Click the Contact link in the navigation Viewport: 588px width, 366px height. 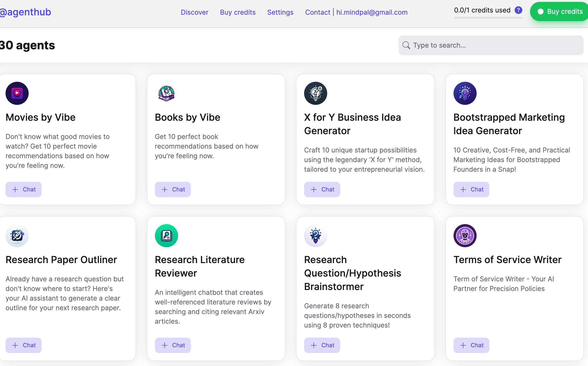pyautogui.click(x=318, y=12)
